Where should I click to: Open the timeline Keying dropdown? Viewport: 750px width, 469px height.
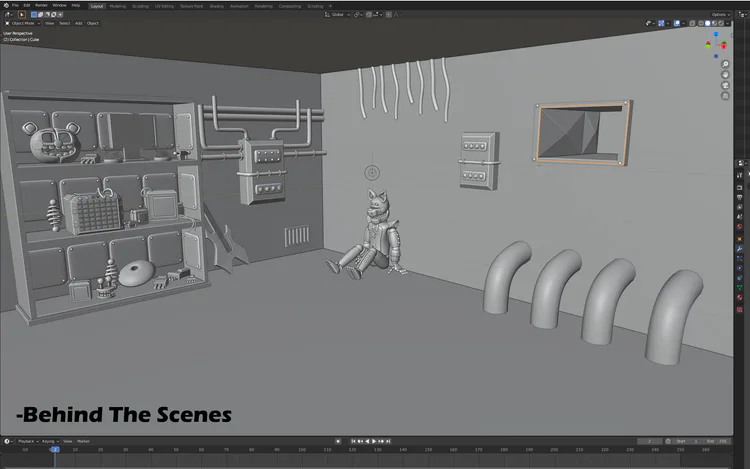(50, 441)
